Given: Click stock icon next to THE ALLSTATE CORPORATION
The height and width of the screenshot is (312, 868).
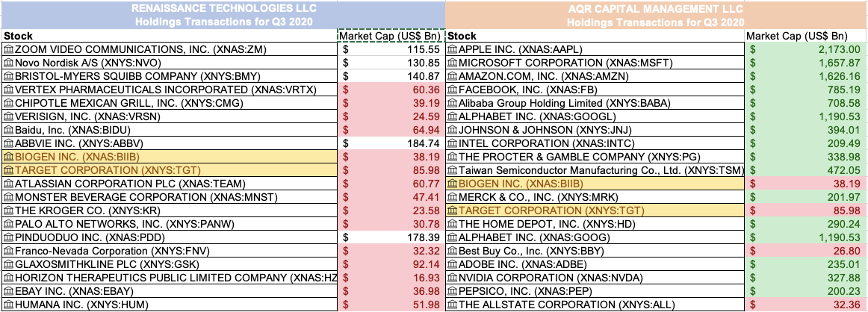Looking at the screenshot, I should (452, 305).
